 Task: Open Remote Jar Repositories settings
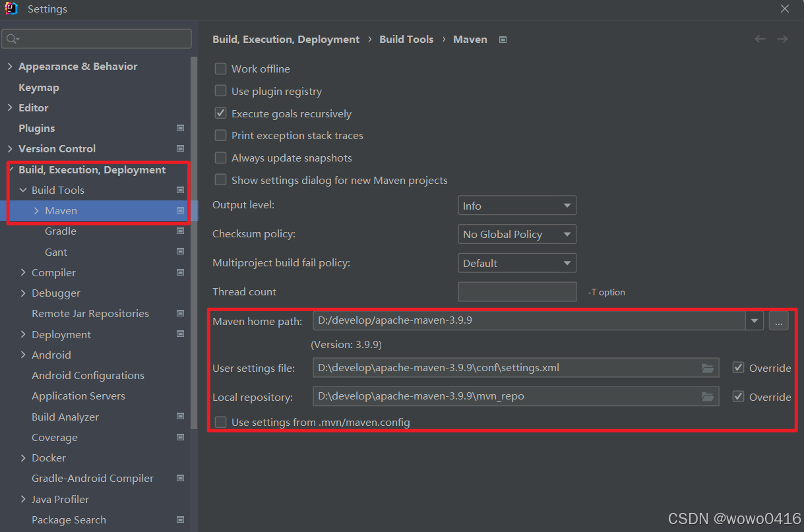click(90, 313)
